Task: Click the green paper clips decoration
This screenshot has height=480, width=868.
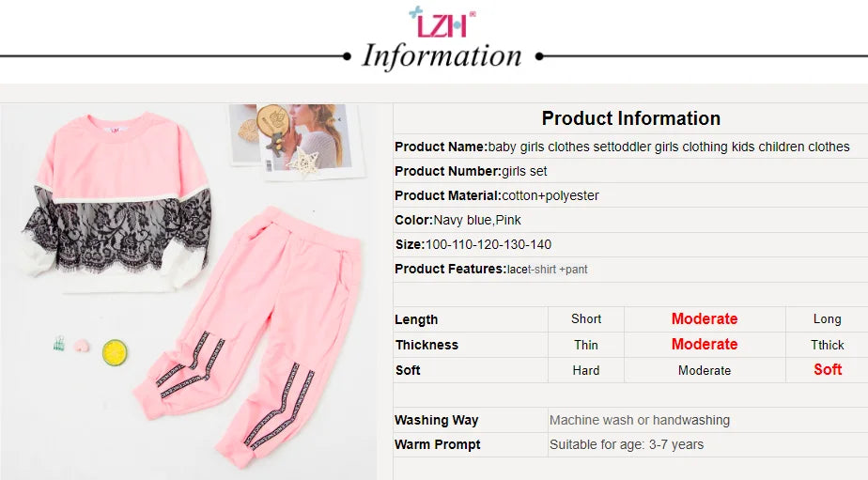Action: 58,343
